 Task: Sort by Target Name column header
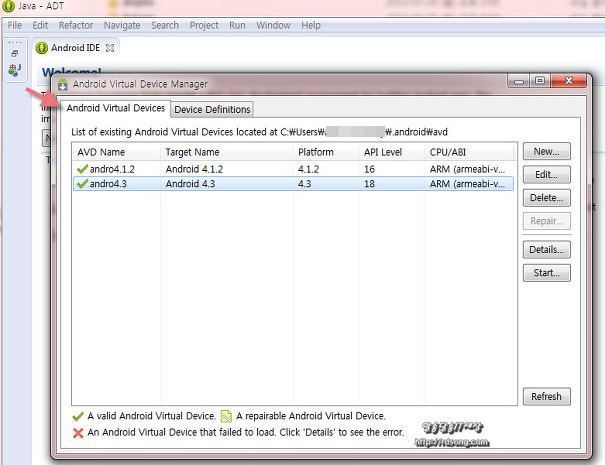226,152
